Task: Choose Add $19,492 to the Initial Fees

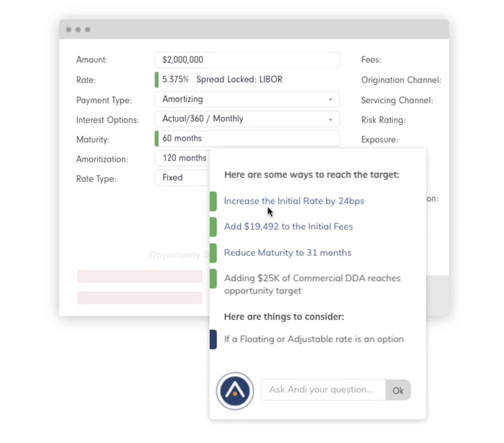Action: click(288, 226)
